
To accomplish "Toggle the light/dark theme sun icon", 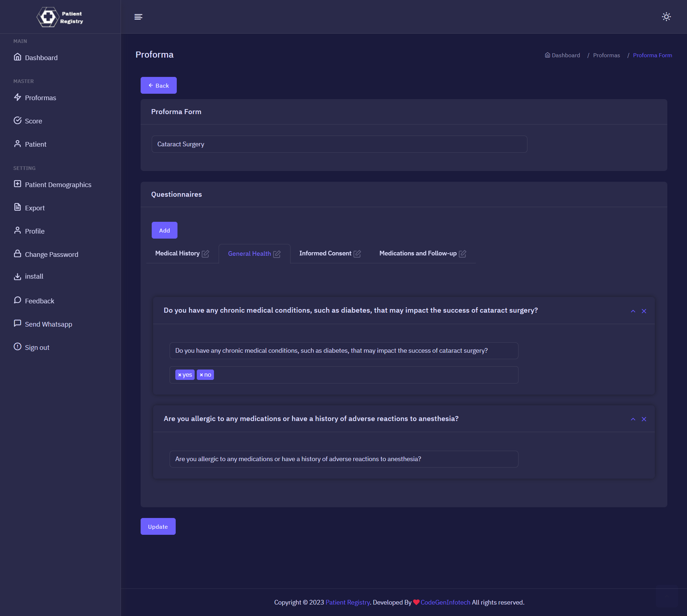I will click(666, 17).
